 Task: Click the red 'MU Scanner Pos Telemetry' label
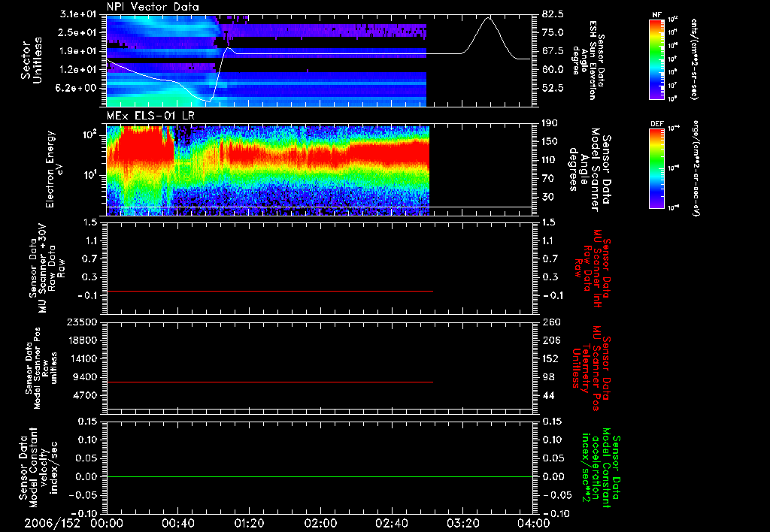[x=591, y=368]
